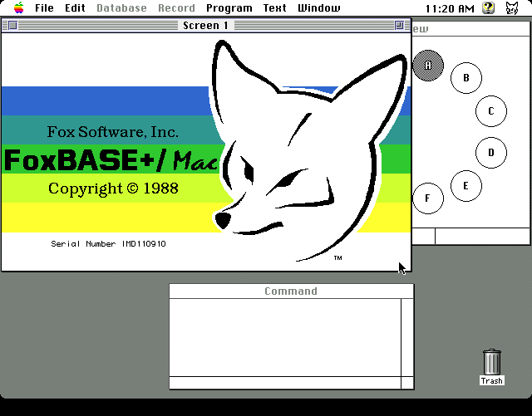Click the fox head artwork
The image size is (532, 416).
(308, 149)
